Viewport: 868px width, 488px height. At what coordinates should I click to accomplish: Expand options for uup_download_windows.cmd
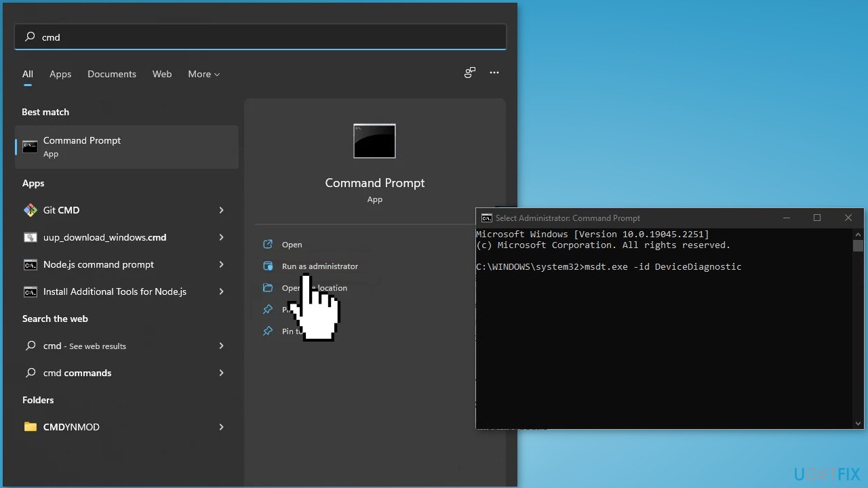(221, 237)
